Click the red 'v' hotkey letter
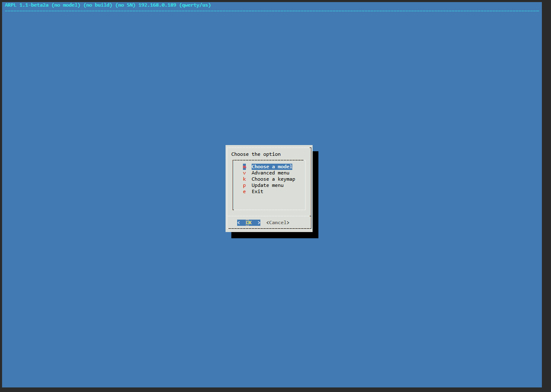This screenshot has height=392, width=551. pos(245,173)
